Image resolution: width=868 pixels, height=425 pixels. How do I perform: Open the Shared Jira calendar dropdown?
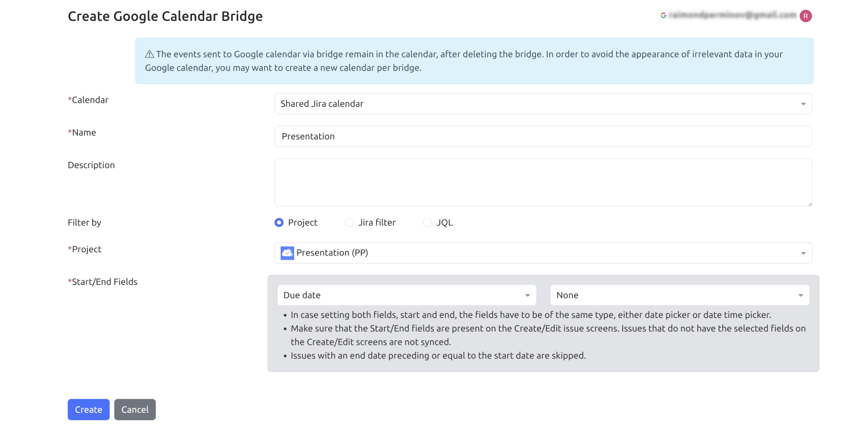tap(543, 104)
